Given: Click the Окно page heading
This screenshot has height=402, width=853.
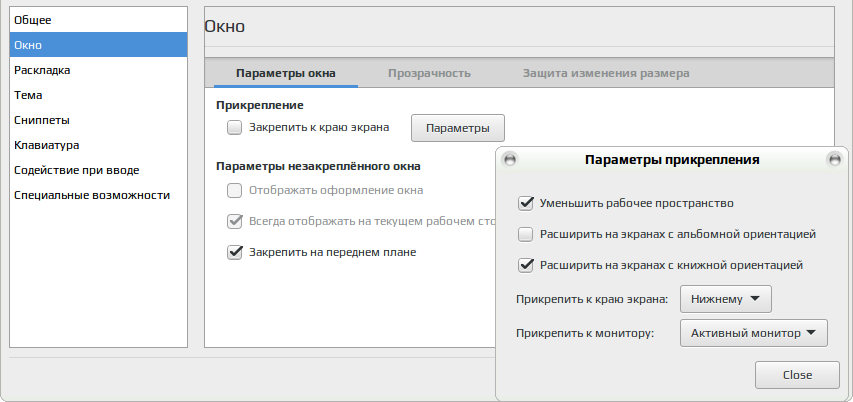Looking at the screenshot, I should click(225, 26).
